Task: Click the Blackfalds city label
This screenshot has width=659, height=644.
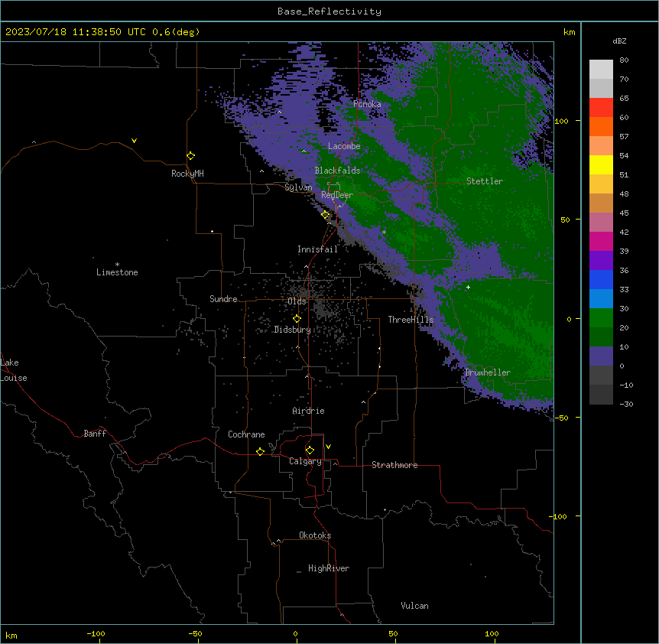Action: pos(337,171)
